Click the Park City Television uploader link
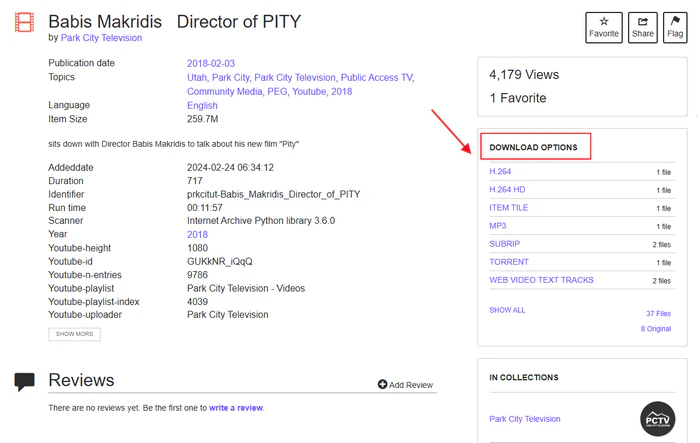The image size is (700, 443). (x=101, y=38)
